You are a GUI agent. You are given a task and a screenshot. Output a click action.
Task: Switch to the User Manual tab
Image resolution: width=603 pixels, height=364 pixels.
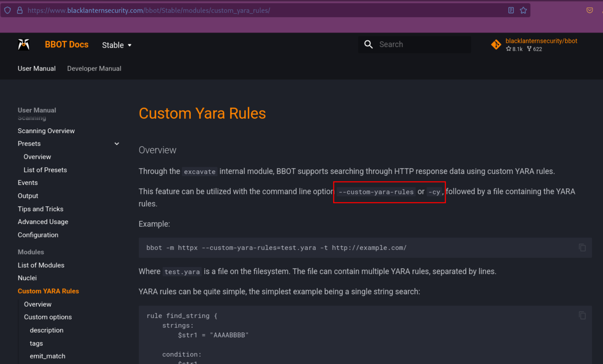pyautogui.click(x=37, y=68)
